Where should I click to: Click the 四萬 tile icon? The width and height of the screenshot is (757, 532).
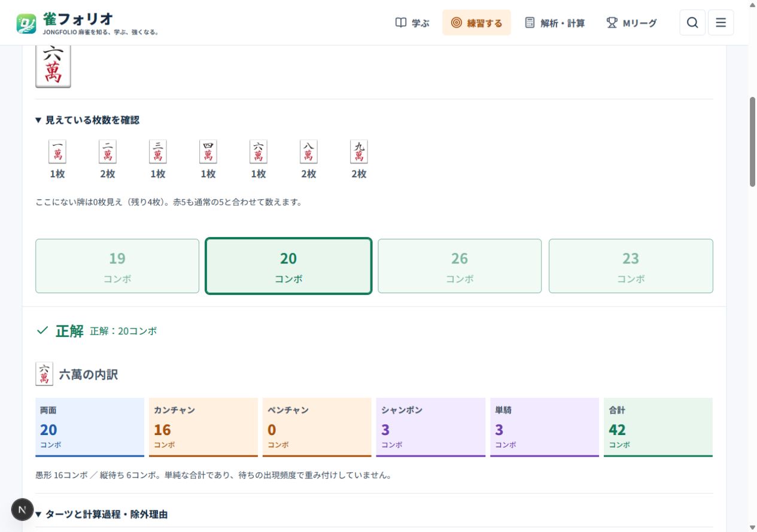click(208, 152)
